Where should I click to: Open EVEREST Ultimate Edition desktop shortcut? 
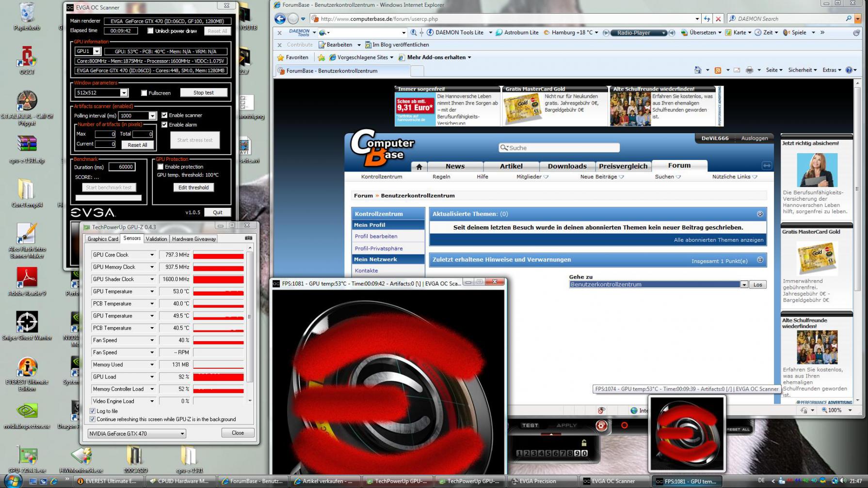point(27,374)
